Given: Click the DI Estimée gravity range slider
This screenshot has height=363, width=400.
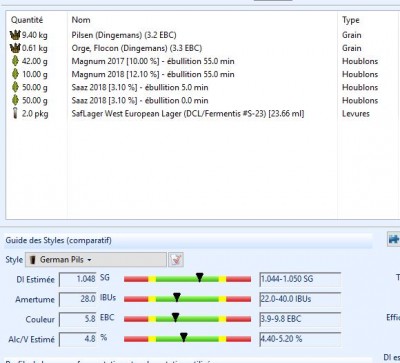Looking at the screenshot, I should click(x=187, y=279).
